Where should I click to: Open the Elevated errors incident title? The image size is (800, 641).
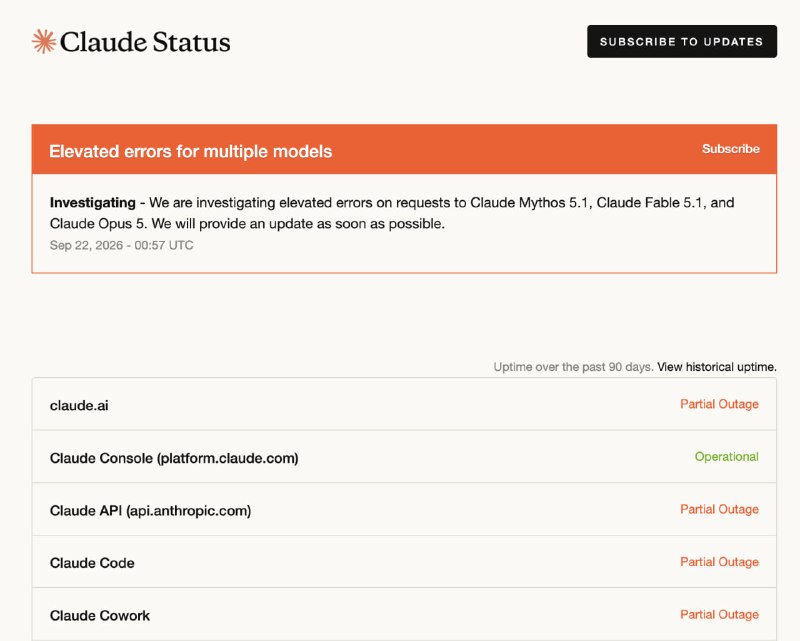coord(191,151)
